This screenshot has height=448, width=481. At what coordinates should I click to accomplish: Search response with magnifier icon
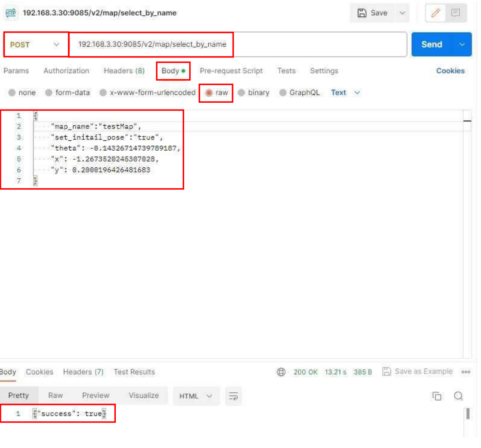458,396
